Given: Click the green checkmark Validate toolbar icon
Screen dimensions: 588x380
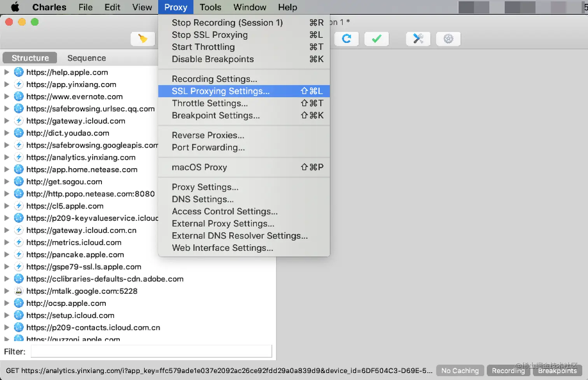Looking at the screenshot, I should [x=376, y=39].
